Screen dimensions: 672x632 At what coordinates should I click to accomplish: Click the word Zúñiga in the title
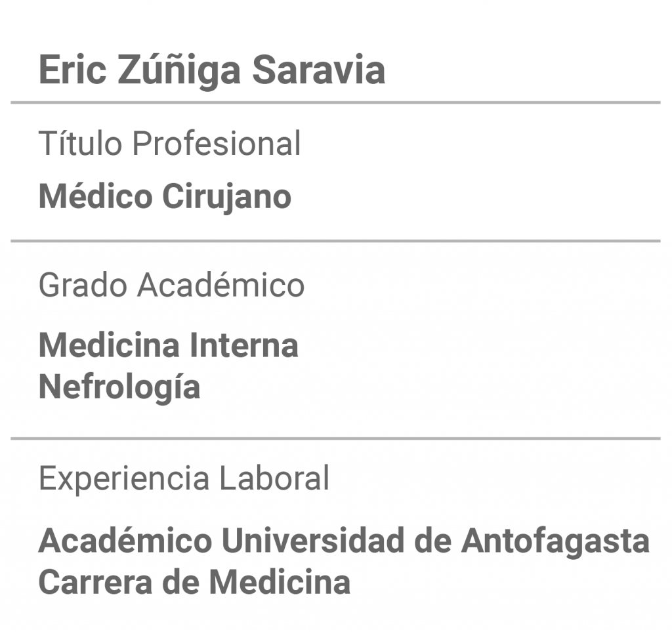click(178, 71)
